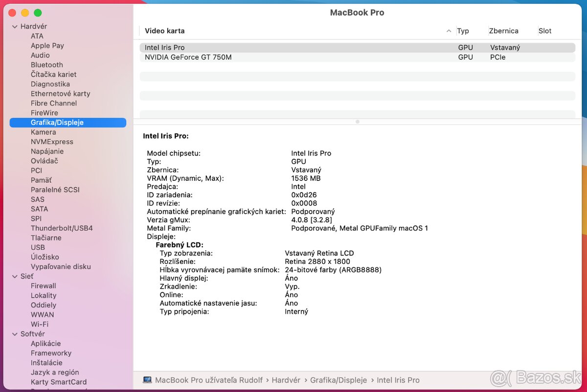Select Napájanie in the sidebar

tap(47, 151)
